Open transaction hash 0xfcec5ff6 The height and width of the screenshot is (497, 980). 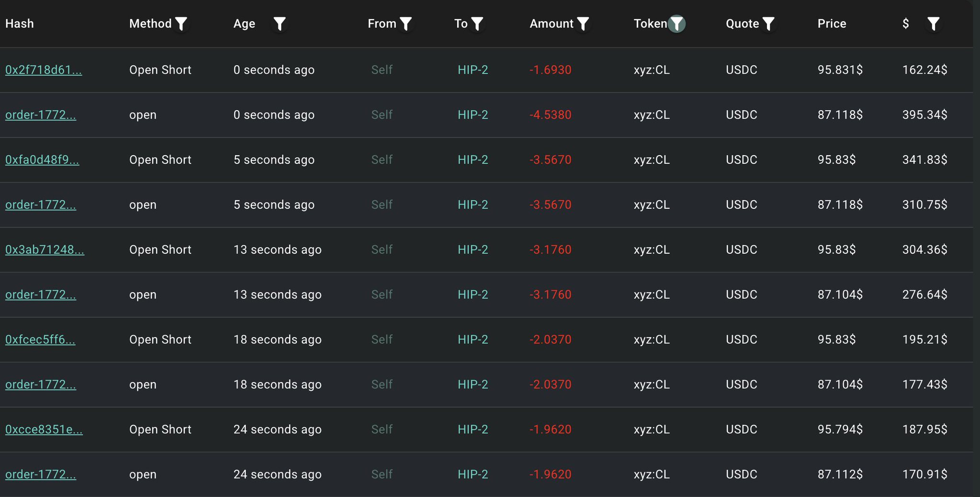[x=40, y=340]
